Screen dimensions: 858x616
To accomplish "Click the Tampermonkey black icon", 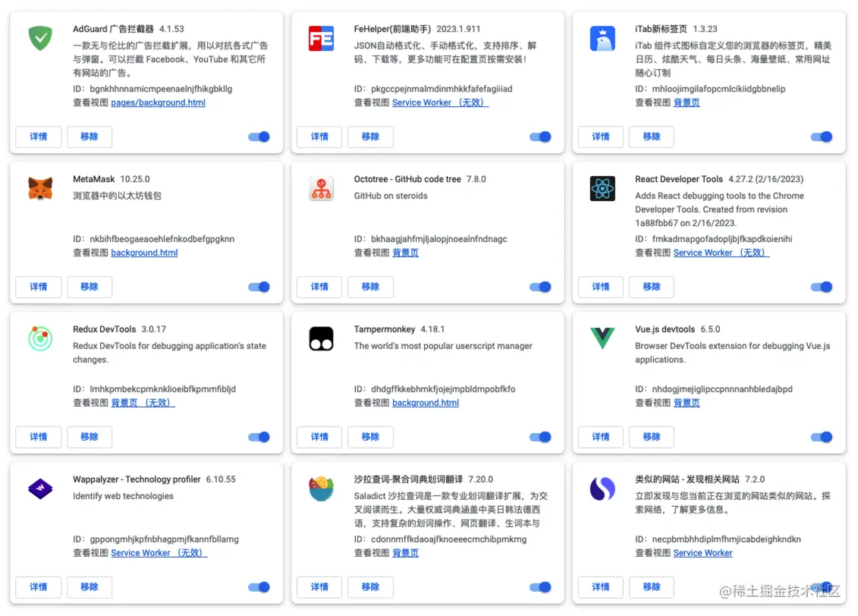I will pos(321,338).
